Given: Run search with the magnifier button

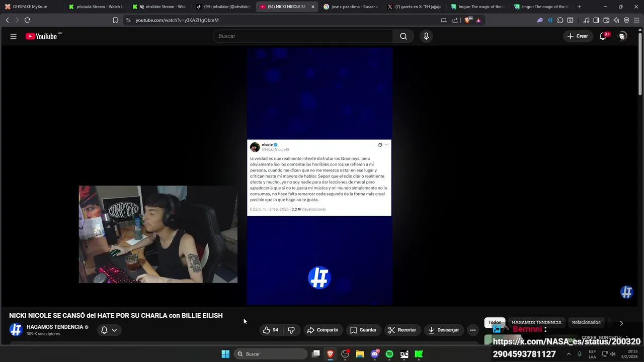Looking at the screenshot, I should click(x=404, y=36).
